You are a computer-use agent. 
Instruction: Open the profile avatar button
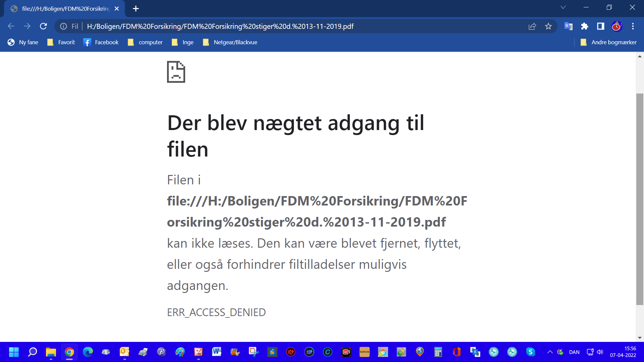point(617,26)
